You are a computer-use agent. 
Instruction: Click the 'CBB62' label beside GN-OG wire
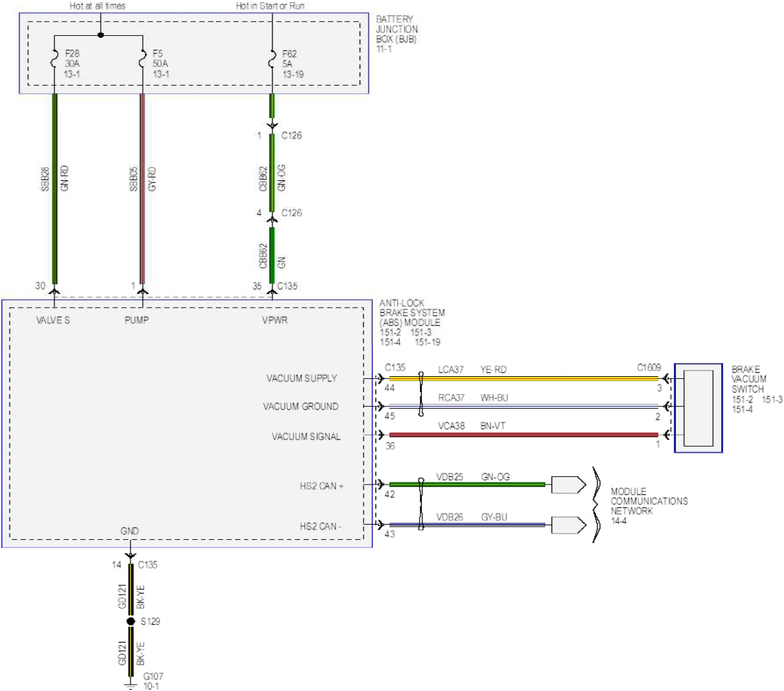coord(263,179)
